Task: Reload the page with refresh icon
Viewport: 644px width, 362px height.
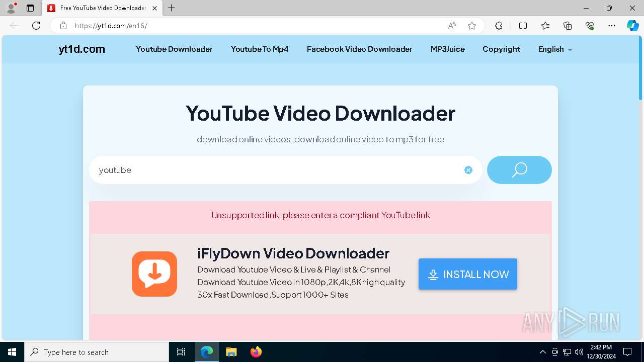Action: (36, 26)
